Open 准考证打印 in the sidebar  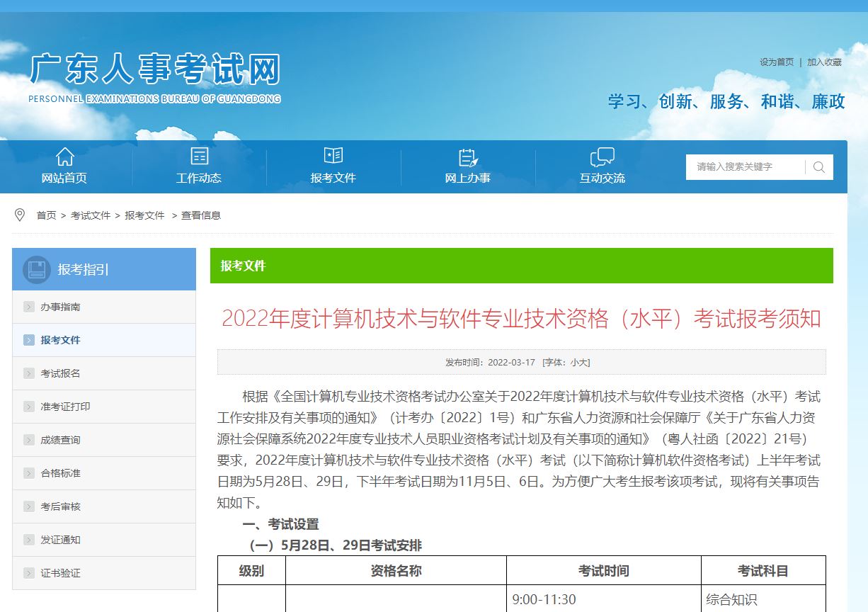65,407
